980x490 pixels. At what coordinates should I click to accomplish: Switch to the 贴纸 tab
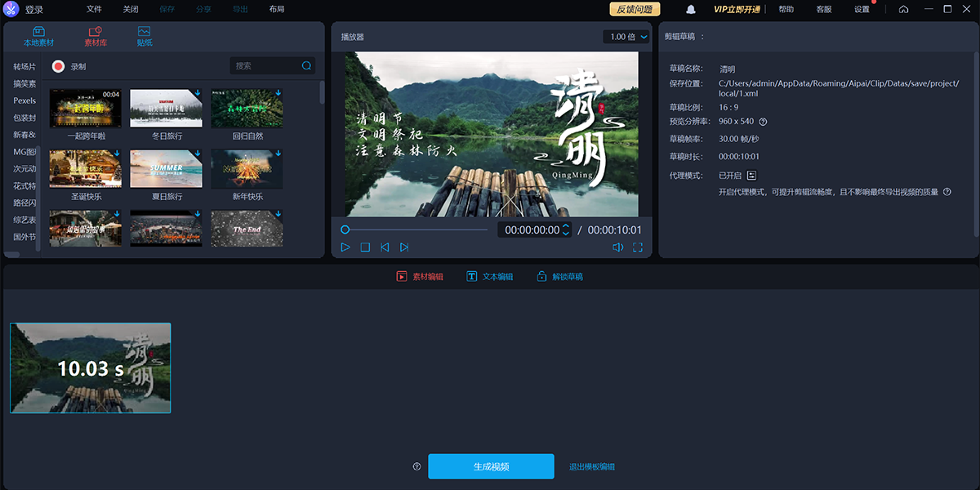click(145, 37)
